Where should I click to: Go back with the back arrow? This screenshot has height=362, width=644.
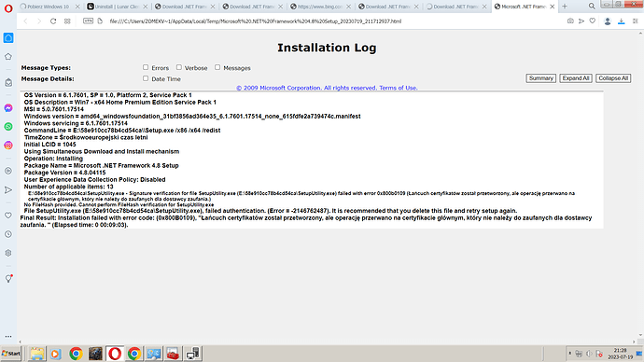coord(25,21)
